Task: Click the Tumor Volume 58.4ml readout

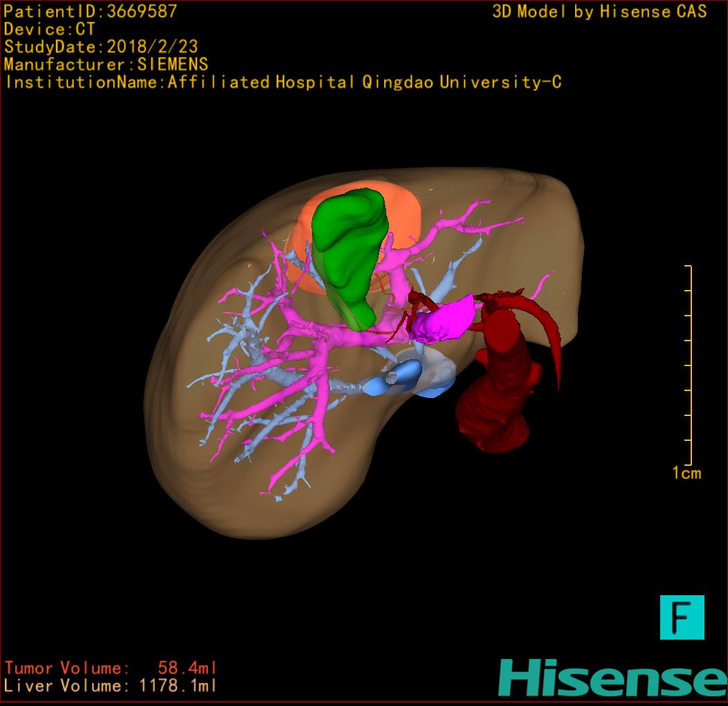Action: coord(111,668)
